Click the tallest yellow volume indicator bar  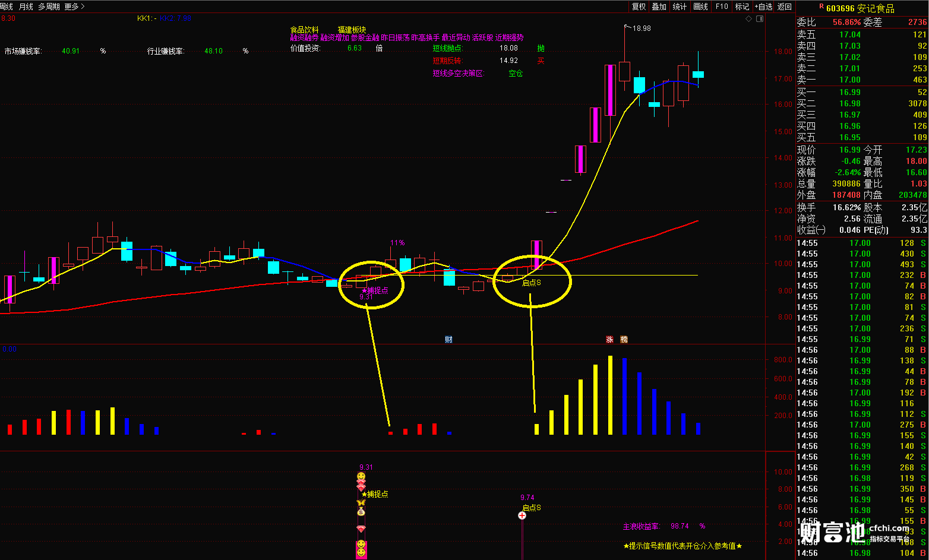610,395
